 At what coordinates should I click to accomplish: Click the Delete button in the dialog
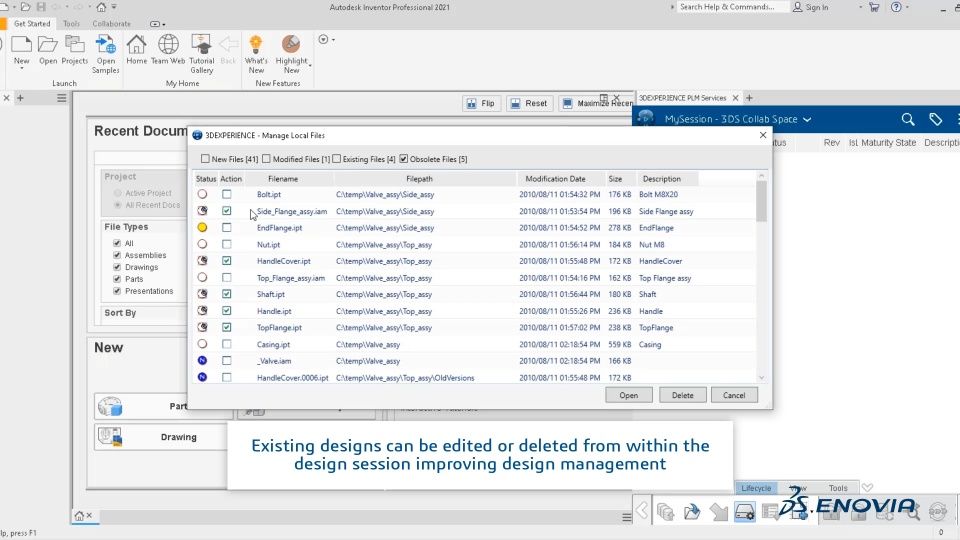pyautogui.click(x=683, y=396)
